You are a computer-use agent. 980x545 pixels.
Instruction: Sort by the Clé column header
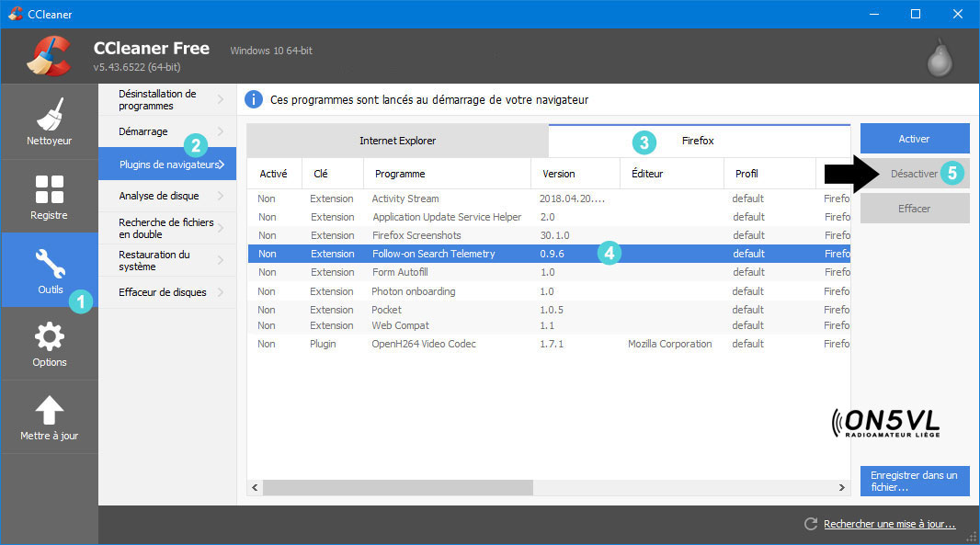pyautogui.click(x=333, y=174)
